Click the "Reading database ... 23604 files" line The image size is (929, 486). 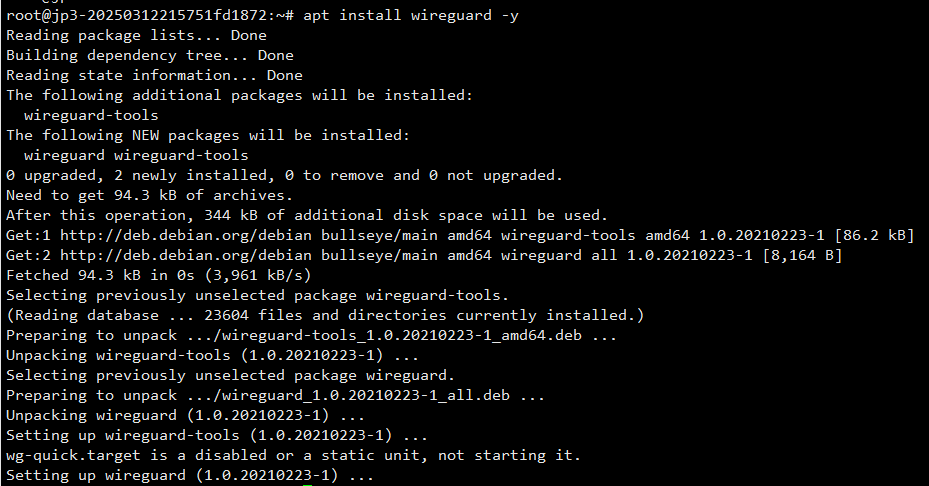point(325,315)
